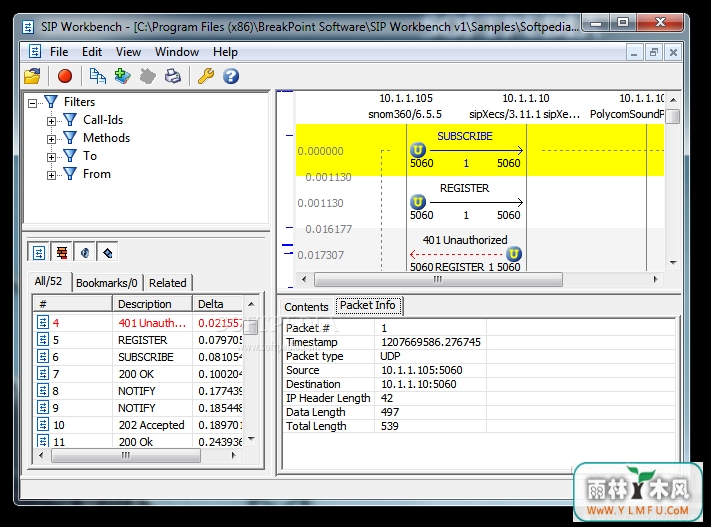Expand the From filter node
The width and height of the screenshot is (711, 527).
click(x=51, y=176)
